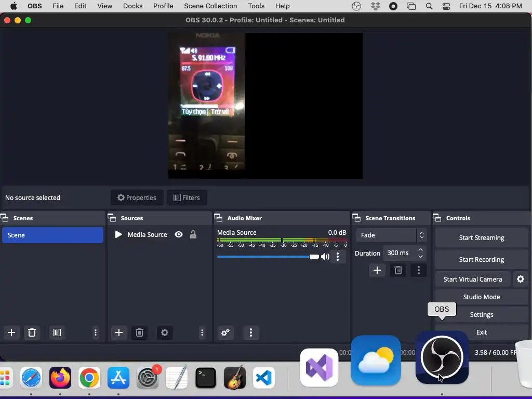Click OBS icon in the Dock
Screen dimensions: 532x399
coord(442,357)
